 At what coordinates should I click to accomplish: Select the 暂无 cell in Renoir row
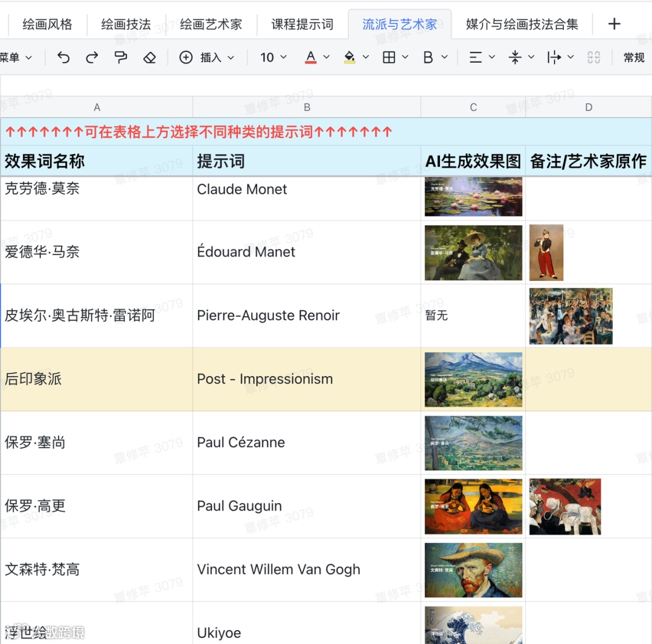pos(473,316)
